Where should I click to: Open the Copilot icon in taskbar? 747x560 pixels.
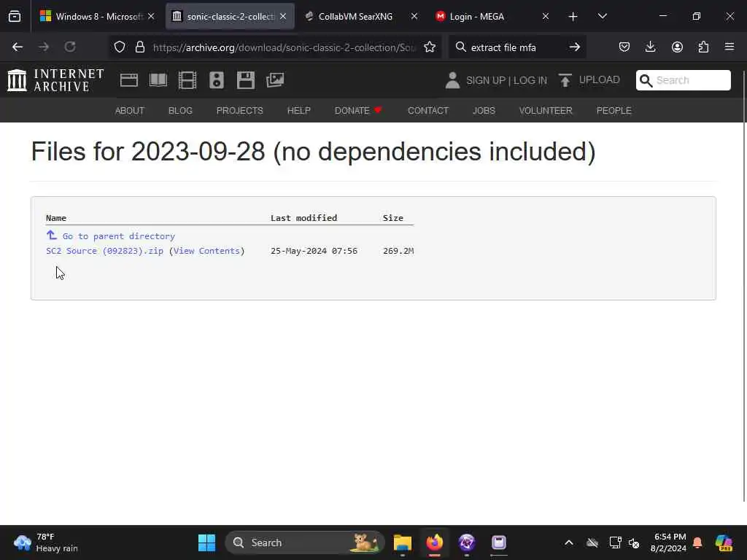click(724, 542)
